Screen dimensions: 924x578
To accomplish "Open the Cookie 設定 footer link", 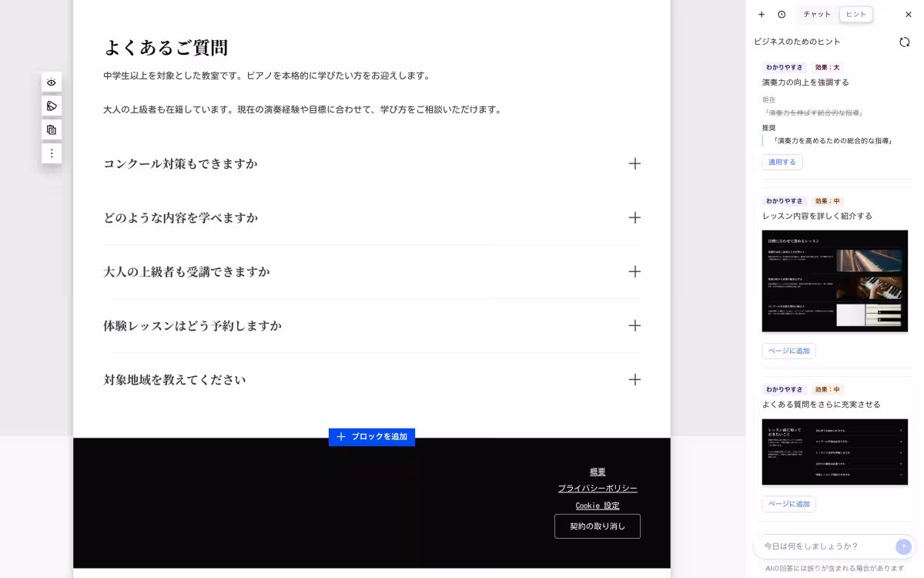I will (598, 506).
